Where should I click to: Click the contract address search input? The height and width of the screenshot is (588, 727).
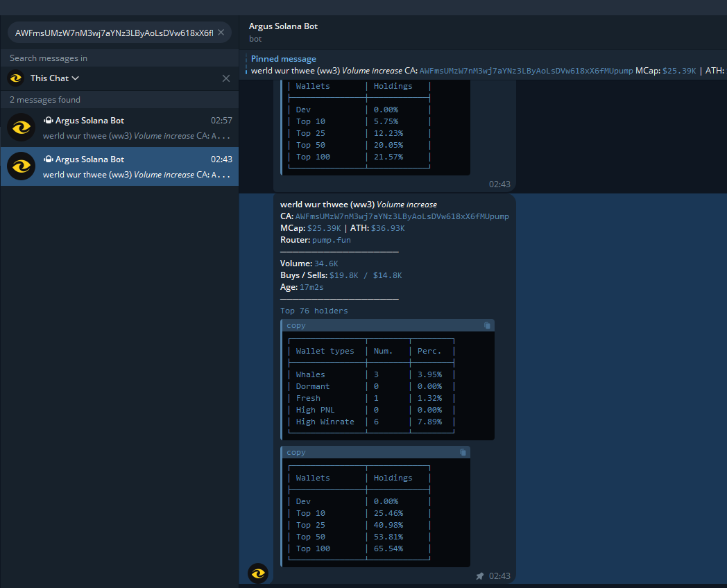click(x=114, y=33)
